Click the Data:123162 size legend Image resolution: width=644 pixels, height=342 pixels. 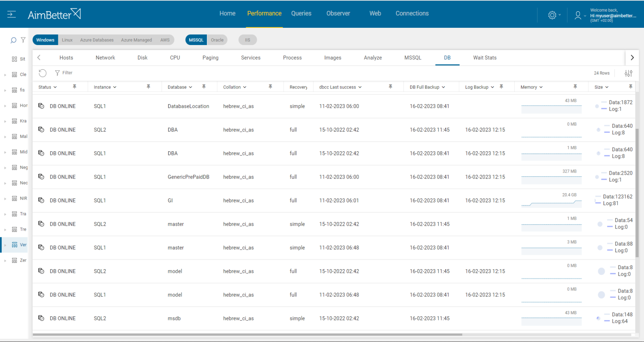click(617, 197)
